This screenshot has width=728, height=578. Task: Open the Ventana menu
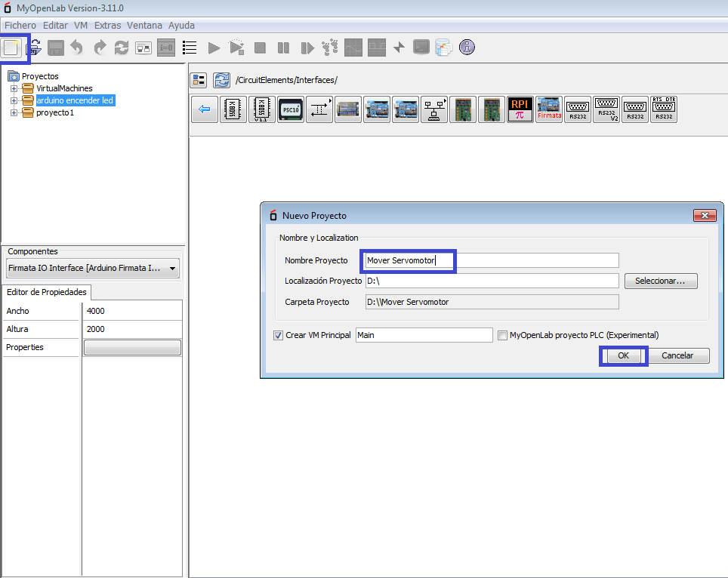(144, 26)
